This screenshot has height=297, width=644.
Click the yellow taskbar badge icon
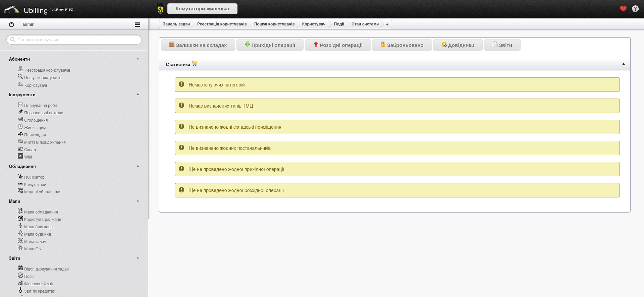[x=160, y=9]
